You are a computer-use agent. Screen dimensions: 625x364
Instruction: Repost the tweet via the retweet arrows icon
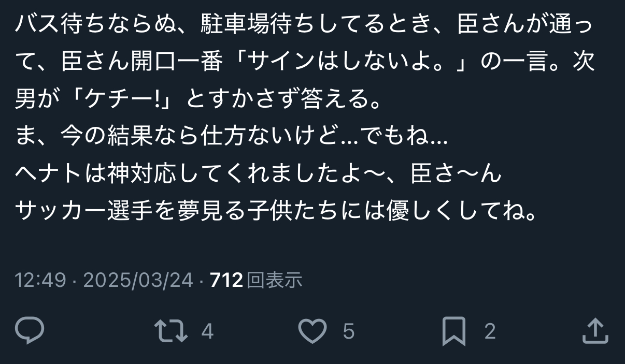coord(172,331)
